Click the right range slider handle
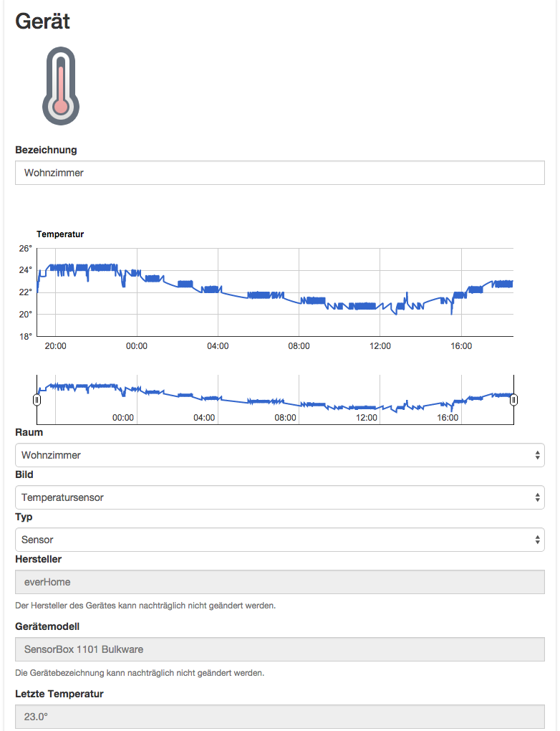 tap(513, 399)
